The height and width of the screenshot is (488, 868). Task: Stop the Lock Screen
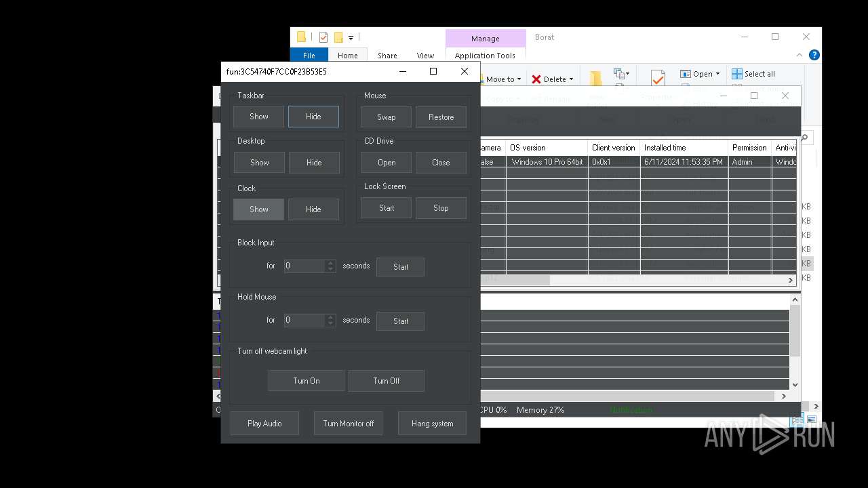(441, 208)
